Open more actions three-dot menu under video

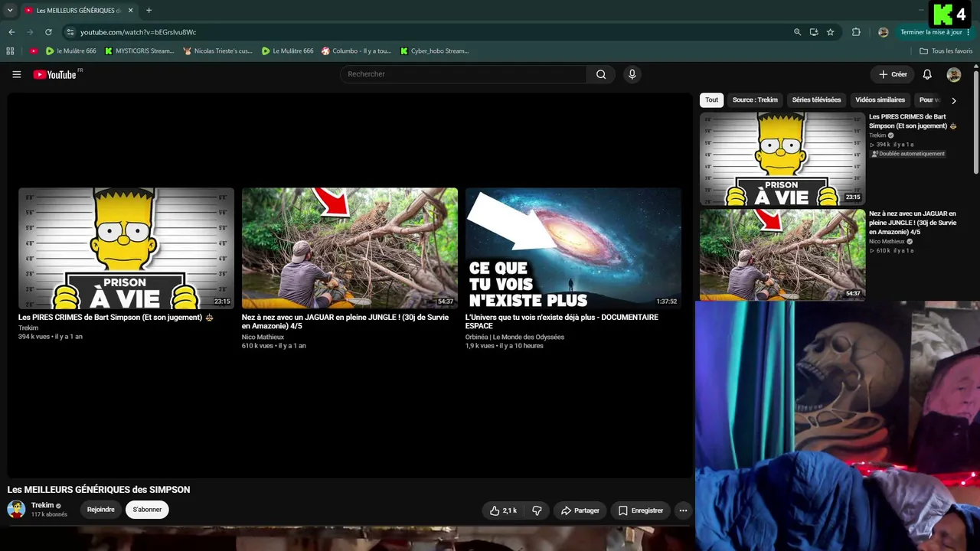click(683, 510)
